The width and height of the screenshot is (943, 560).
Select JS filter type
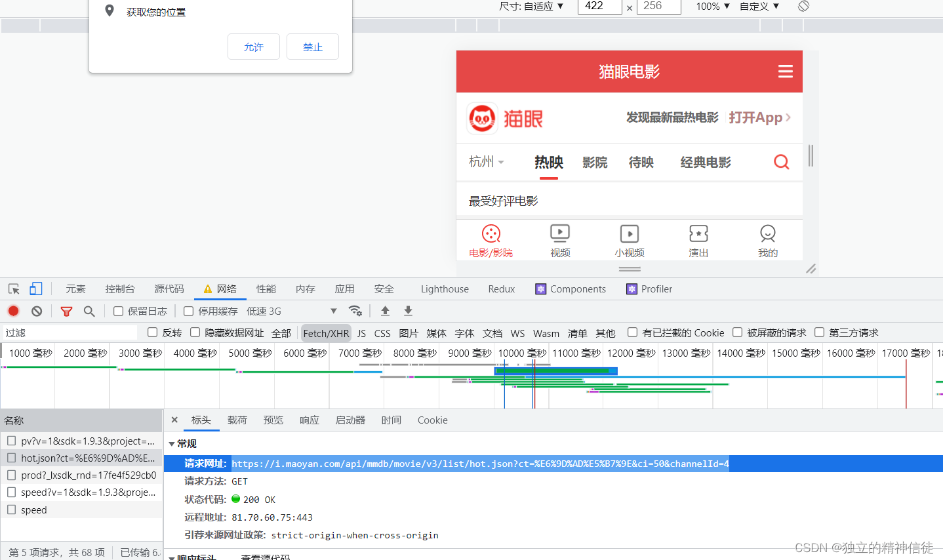[x=362, y=333]
